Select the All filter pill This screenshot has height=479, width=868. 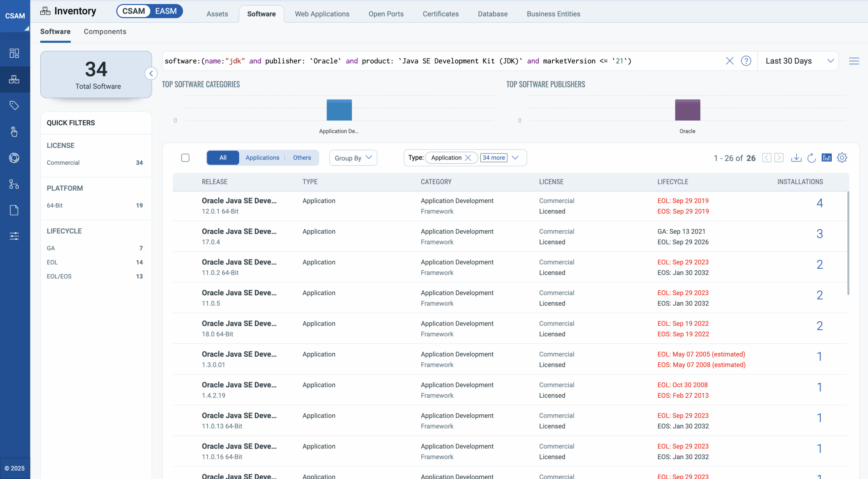(x=223, y=158)
